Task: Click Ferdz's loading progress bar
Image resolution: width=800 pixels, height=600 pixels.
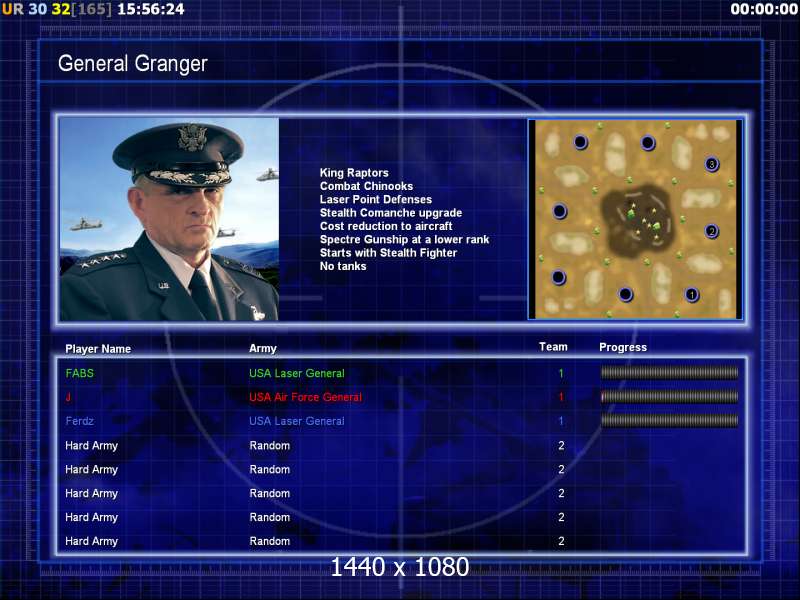Action: click(x=669, y=420)
